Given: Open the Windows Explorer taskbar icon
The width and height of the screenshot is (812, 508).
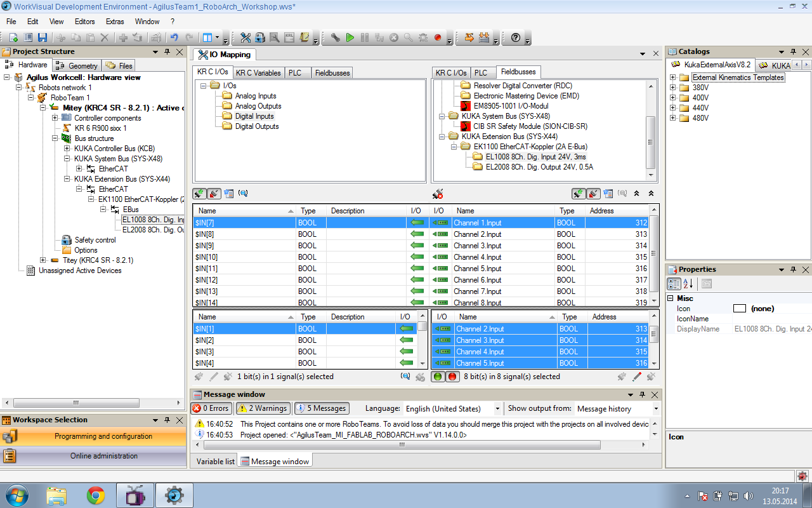Looking at the screenshot, I should [x=56, y=495].
